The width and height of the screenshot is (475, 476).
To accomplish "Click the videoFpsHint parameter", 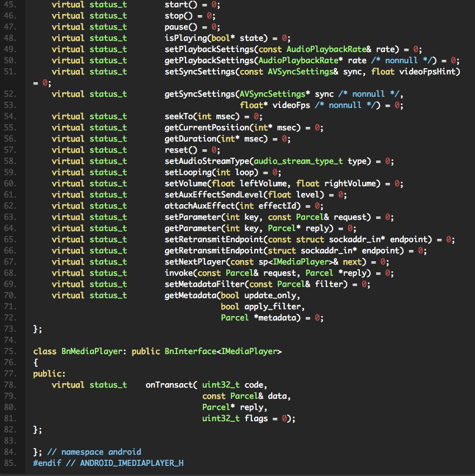I will click(427, 72).
